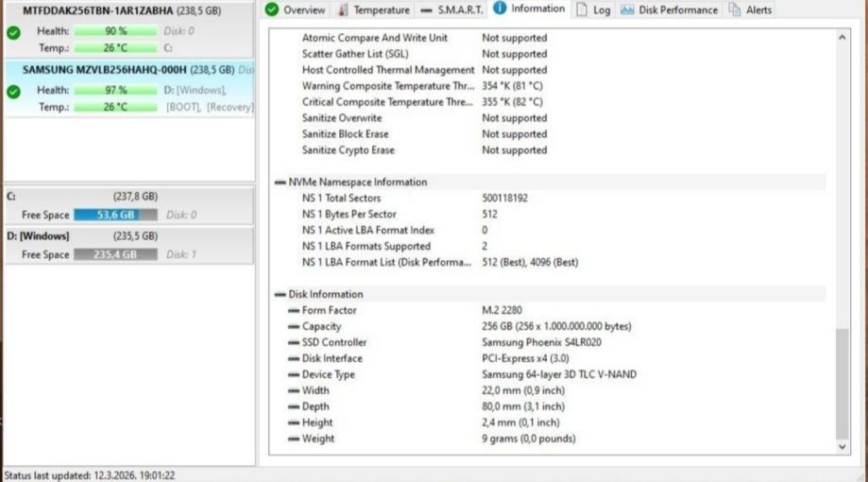Click the Scatter Gather List (SGL) row
The image size is (868, 482).
click(550, 54)
